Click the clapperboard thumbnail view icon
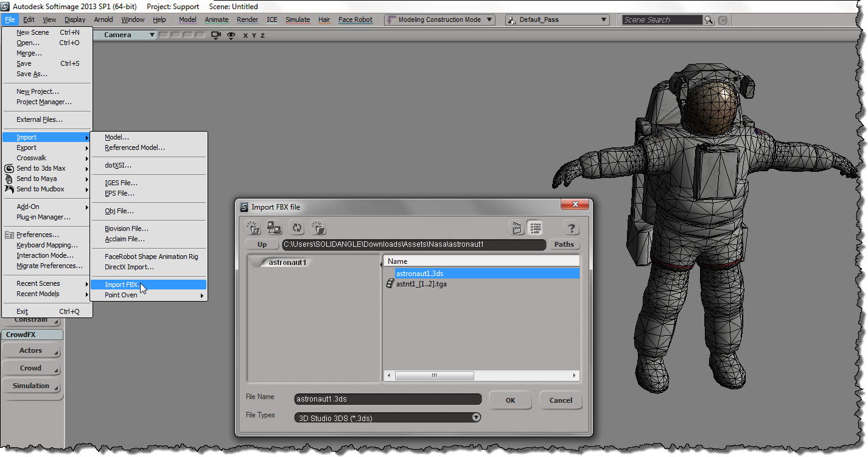868x457 pixels. click(516, 228)
